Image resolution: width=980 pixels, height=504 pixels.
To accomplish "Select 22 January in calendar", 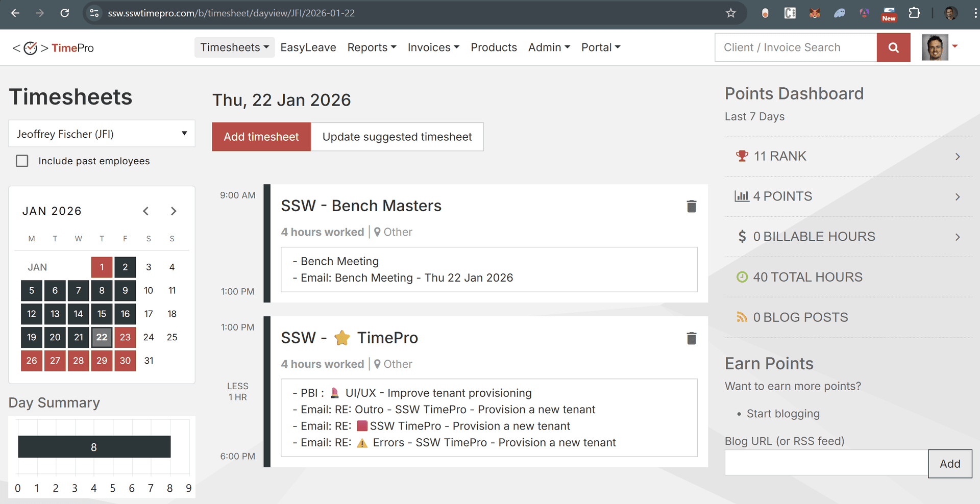I will click(102, 337).
